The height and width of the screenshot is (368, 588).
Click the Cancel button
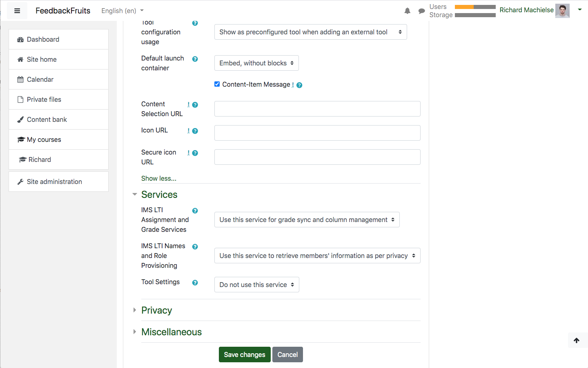pyautogui.click(x=287, y=355)
